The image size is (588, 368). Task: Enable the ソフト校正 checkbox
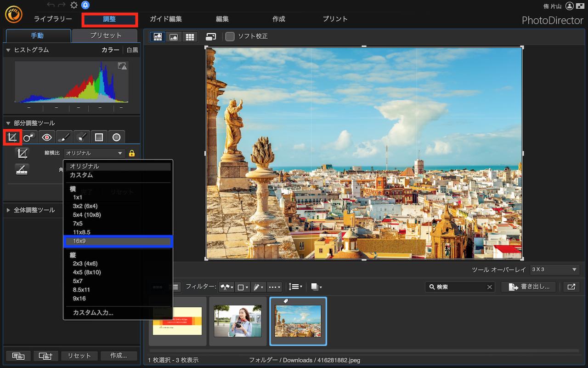point(230,36)
